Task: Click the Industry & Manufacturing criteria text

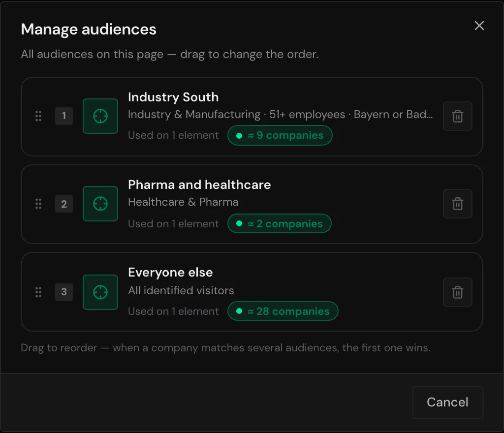Action: pyautogui.click(x=280, y=114)
